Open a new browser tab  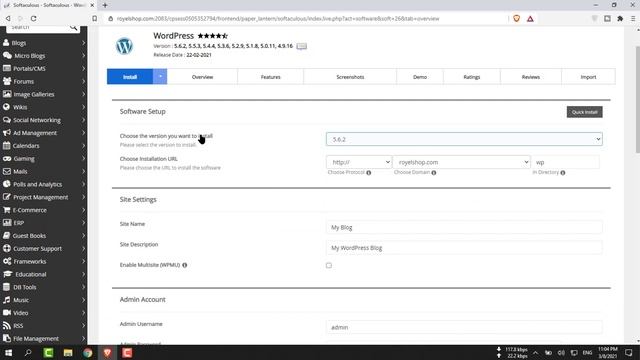pyautogui.click(x=105, y=5)
